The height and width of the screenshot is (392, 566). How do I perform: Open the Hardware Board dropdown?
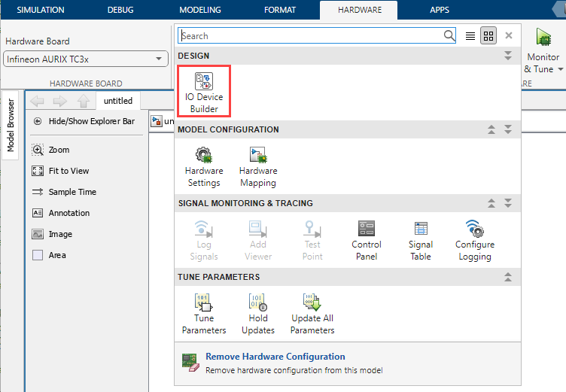(x=87, y=59)
